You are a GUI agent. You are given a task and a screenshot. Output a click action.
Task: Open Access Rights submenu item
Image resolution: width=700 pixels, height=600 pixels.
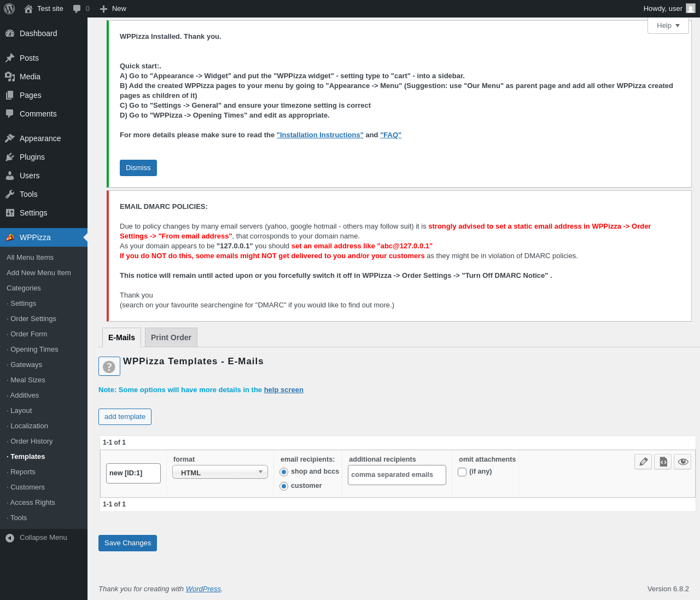tap(31, 503)
